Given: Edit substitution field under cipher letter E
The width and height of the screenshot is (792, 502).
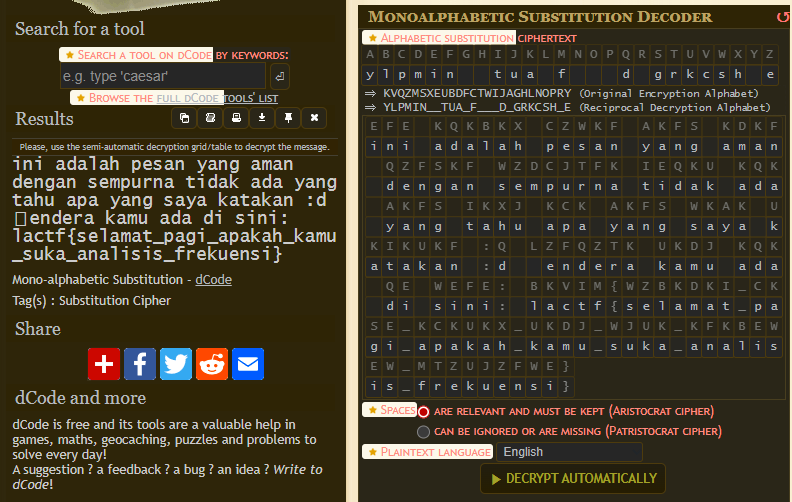Looking at the screenshot, I should [434, 75].
